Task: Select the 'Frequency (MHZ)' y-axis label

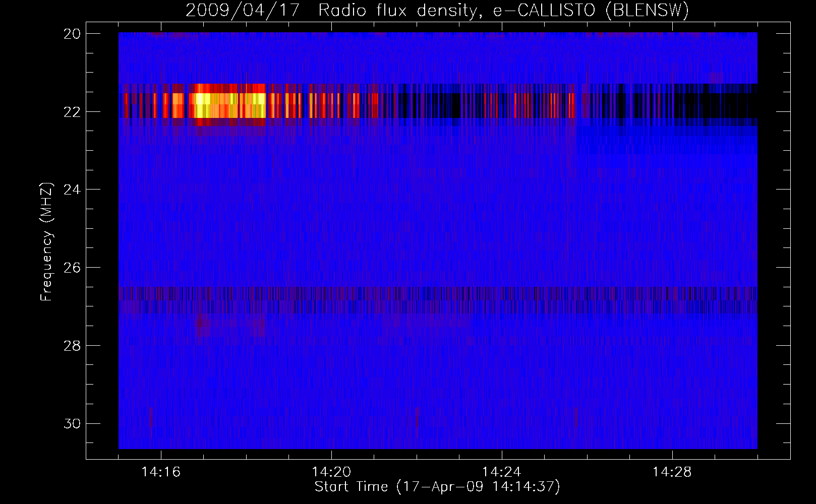Action: point(46,242)
